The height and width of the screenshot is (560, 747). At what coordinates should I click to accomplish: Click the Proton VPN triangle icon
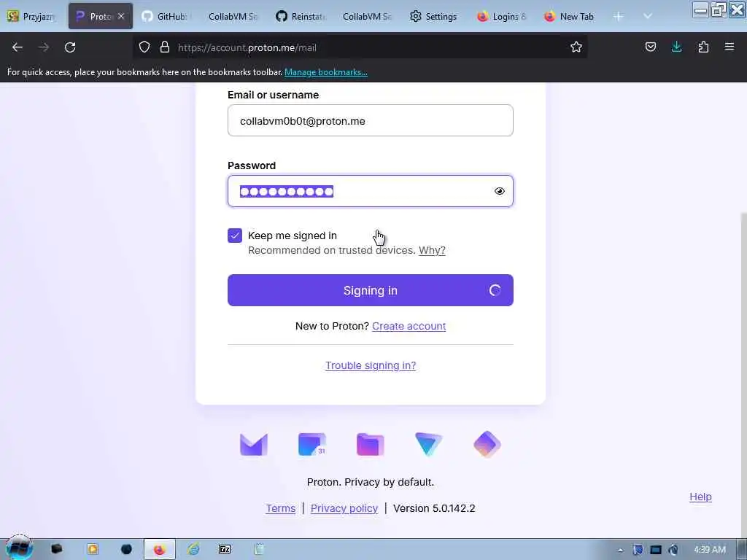coord(428,444)
